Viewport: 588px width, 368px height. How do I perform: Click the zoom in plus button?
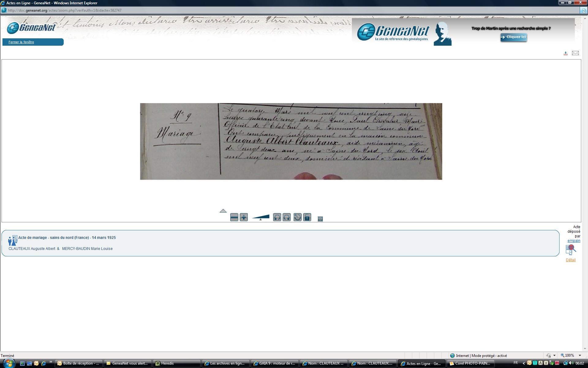[x=244, y=217]
